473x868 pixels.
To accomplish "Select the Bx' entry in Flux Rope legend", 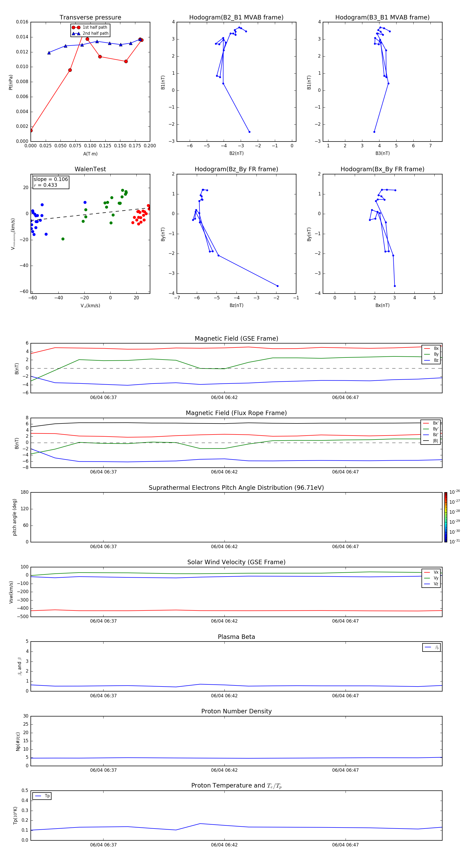I will [x=431, y=423].
